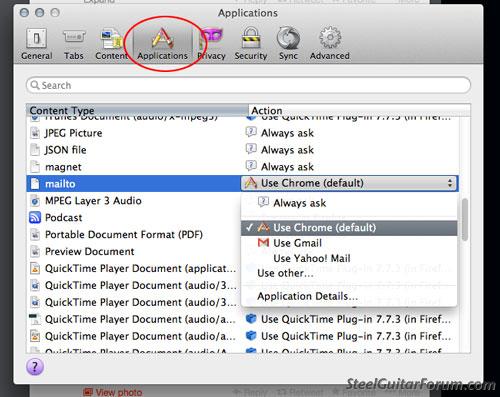Open the General preferences pane
Image resolution: width=500 pixels, height=397 pixels.
37,44
